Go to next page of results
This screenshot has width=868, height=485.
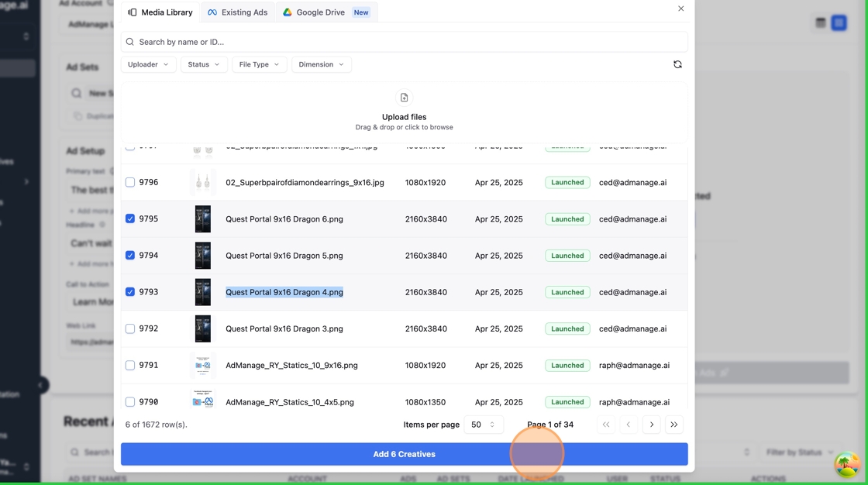tap(652, 425)
